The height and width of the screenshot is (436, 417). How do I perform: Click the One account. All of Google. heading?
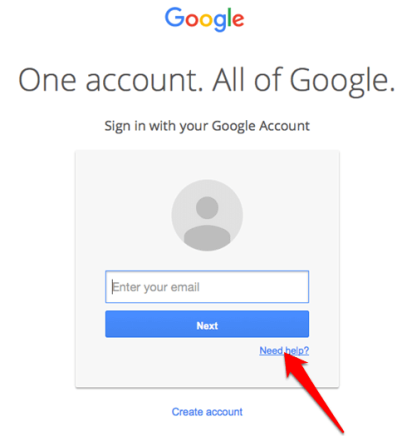pyautogui.click(x=207, y=80)
